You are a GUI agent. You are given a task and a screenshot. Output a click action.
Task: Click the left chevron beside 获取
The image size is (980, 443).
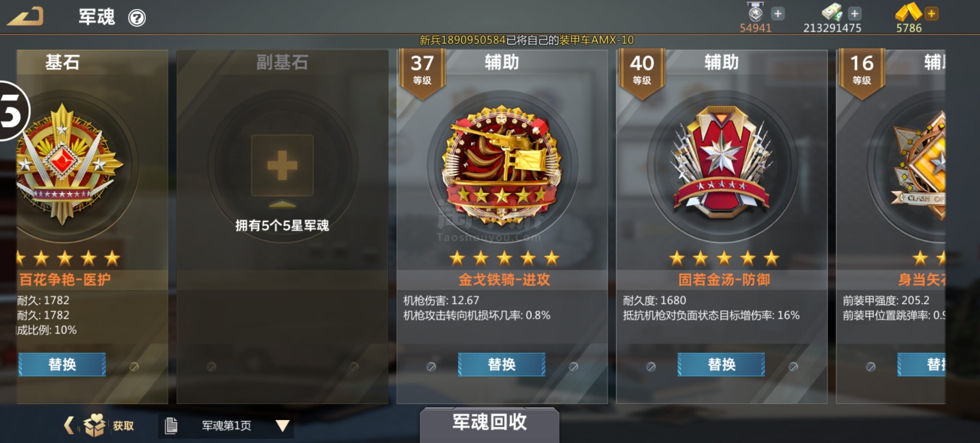[69, 425]
